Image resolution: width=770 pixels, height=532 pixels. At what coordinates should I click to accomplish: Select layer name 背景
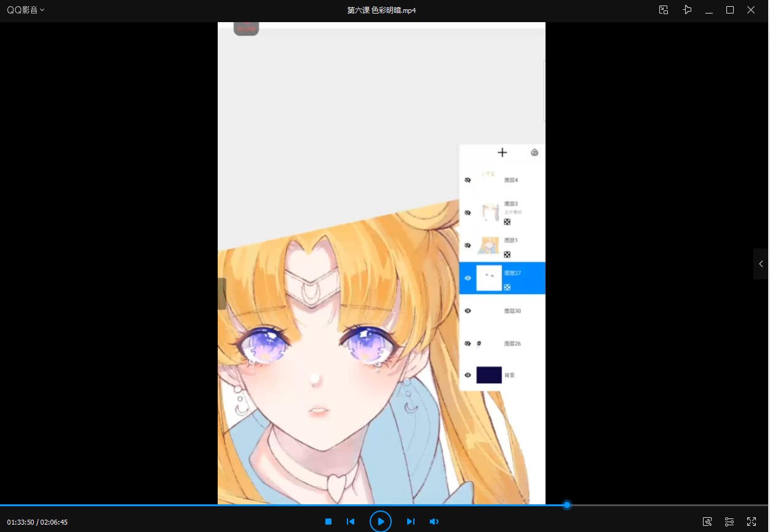click(x=509, y=375)
